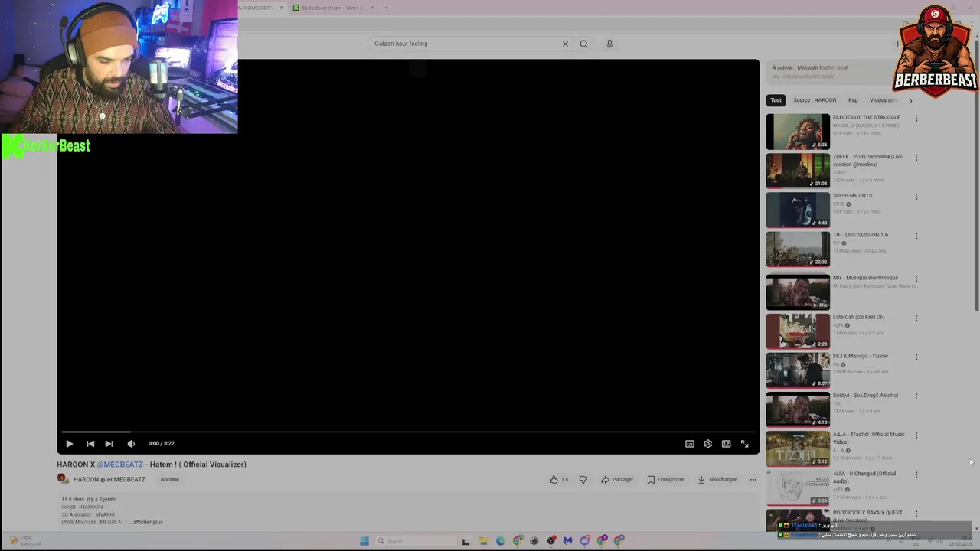Click the search magnifier button
The image size is (980, 551).
(583, 44)
